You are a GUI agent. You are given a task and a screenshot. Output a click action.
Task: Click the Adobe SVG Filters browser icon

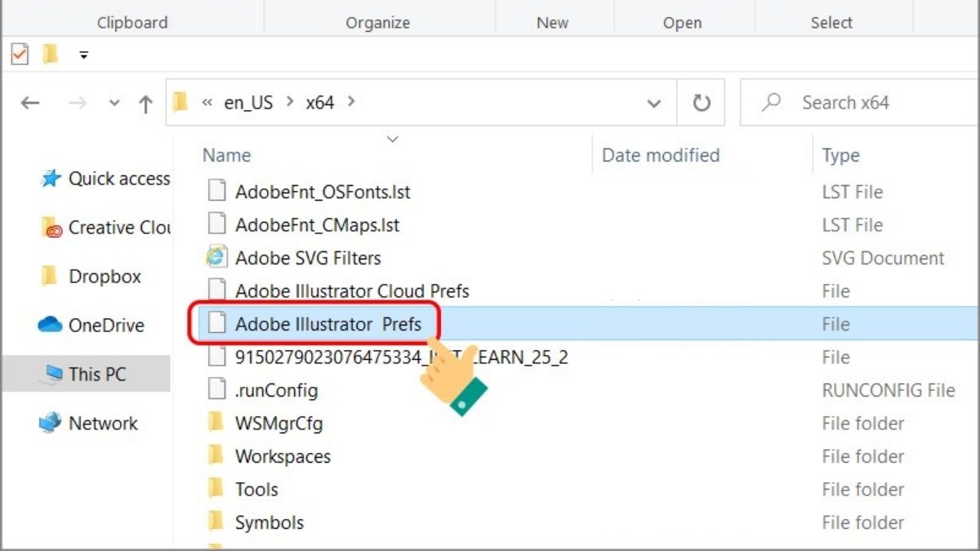[x=216, y=258]
